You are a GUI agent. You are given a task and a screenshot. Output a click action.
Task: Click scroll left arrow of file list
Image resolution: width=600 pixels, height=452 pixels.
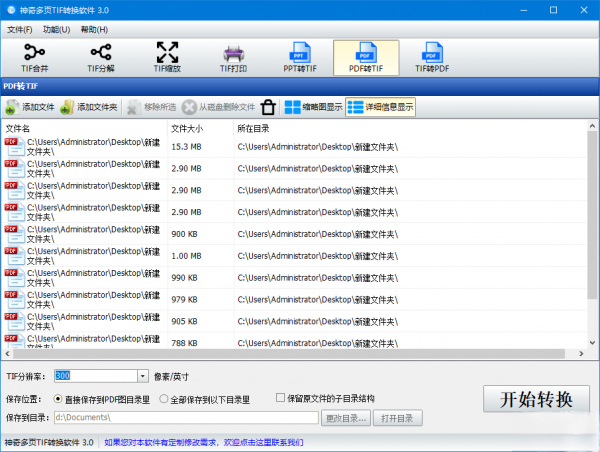[x=7, y=354]
